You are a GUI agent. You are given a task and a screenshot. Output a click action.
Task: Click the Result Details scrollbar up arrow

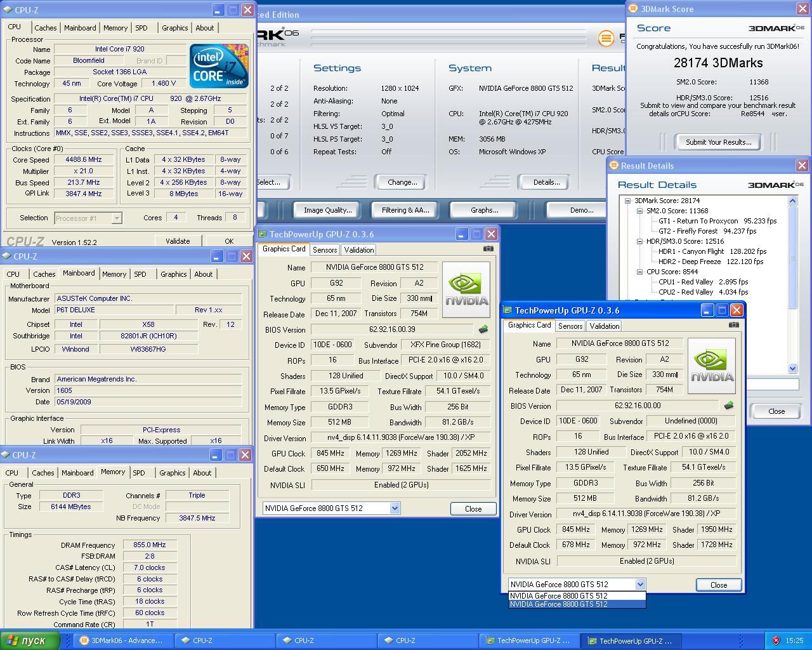(792, 201)
